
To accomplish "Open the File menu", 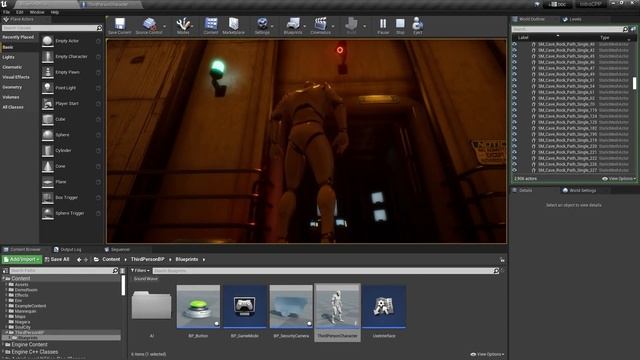I will click(x=7, y=12).
